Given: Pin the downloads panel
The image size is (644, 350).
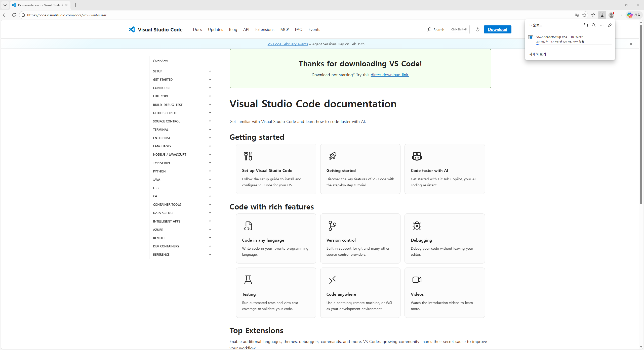Looking at the screenshot, I should point(610,25).
